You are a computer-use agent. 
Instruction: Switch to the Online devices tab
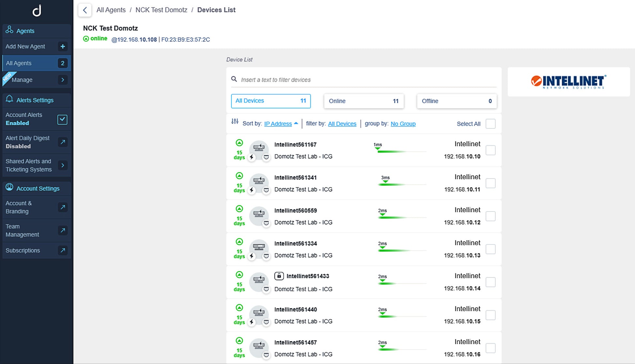tap(364, 101)
